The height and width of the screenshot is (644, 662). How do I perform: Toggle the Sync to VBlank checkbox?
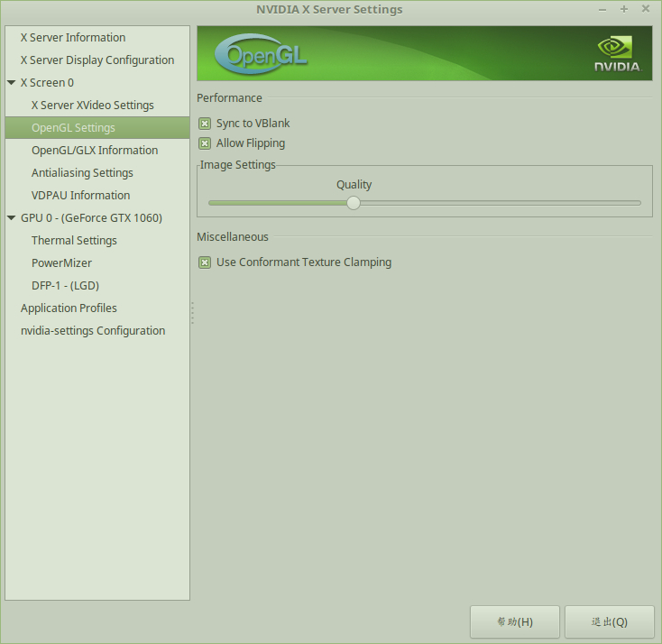point(205,124)
